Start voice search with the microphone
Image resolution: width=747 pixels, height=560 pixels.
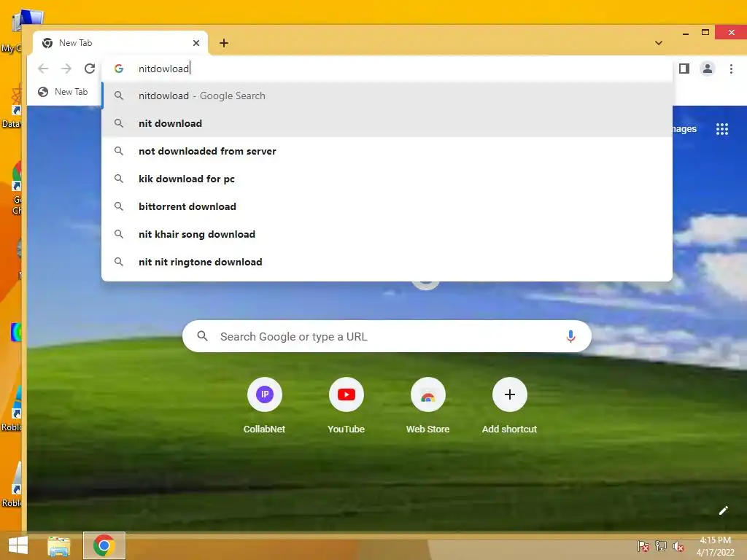click(x=570, y=336)
